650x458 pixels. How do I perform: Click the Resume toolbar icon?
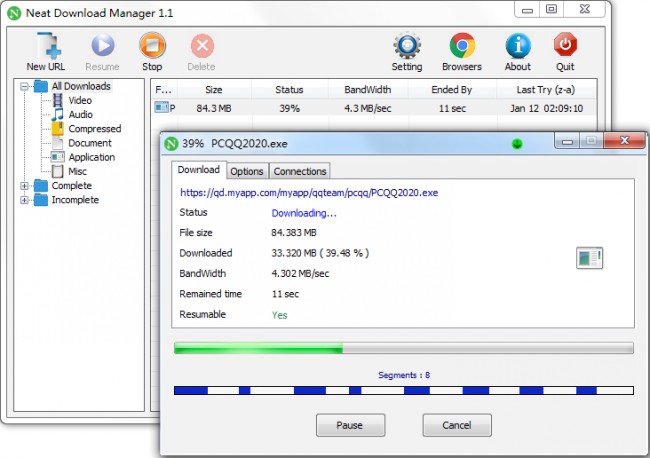pos(102,46)
